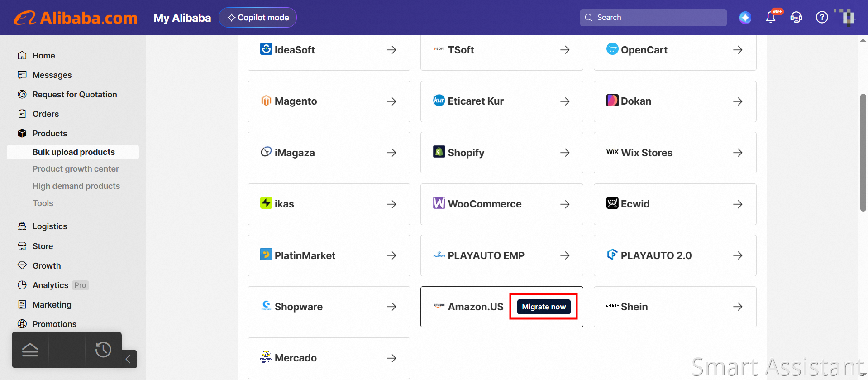Open the help question mark icon

pos(822,18)
